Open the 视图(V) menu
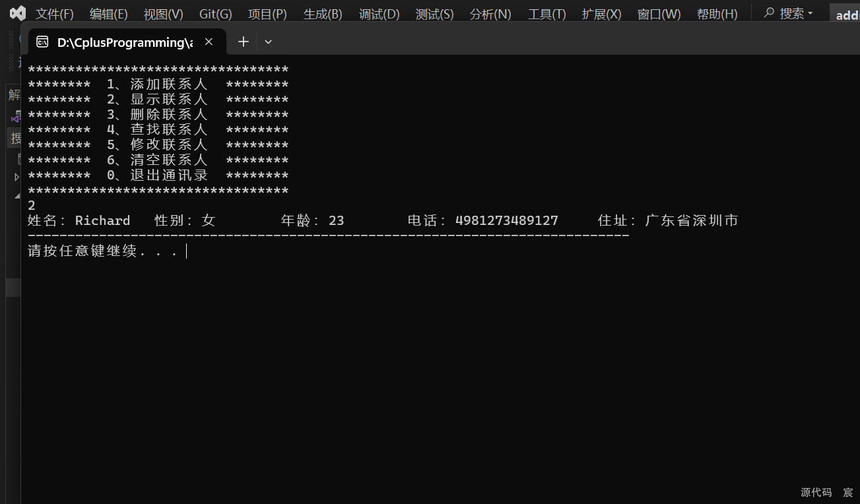This screenshot has height=504, width=860. point(163,14)
